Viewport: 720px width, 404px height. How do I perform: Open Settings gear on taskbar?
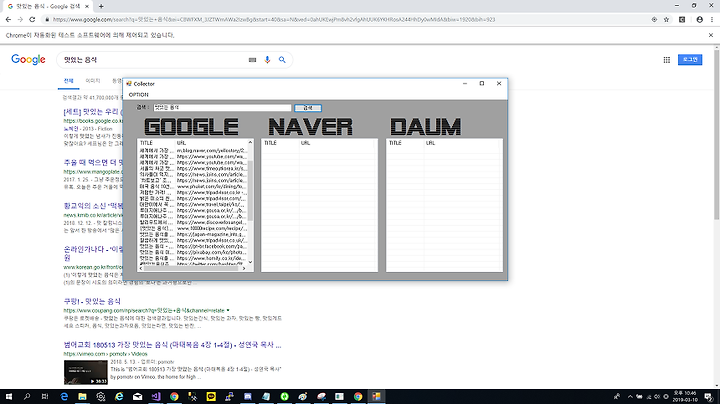(x=101, y=397)
